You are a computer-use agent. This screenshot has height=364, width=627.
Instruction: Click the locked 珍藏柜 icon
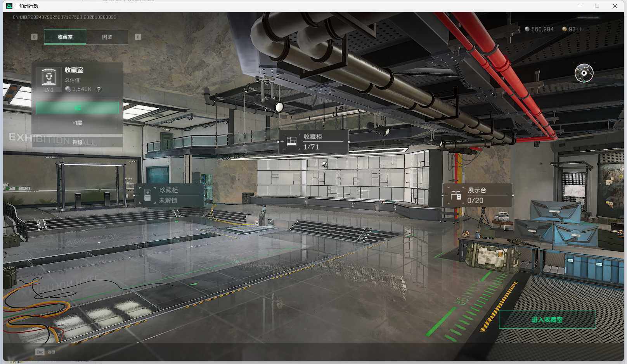pyautogui.click(x=147, y=195)
